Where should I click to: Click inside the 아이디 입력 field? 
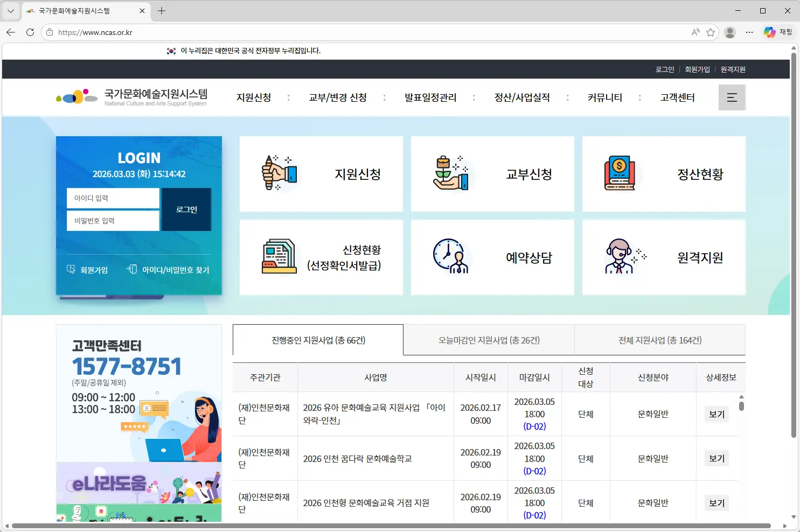(113, 198)
